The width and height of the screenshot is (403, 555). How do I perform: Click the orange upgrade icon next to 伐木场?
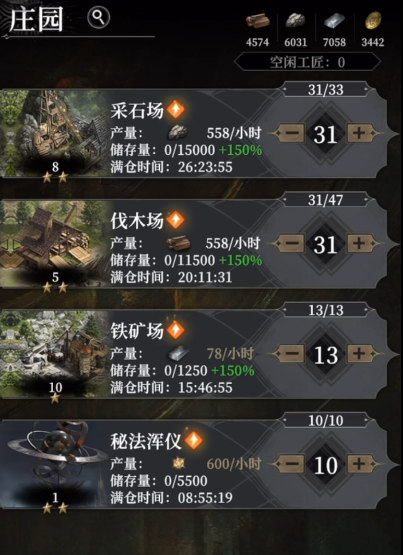click(176, 219)
